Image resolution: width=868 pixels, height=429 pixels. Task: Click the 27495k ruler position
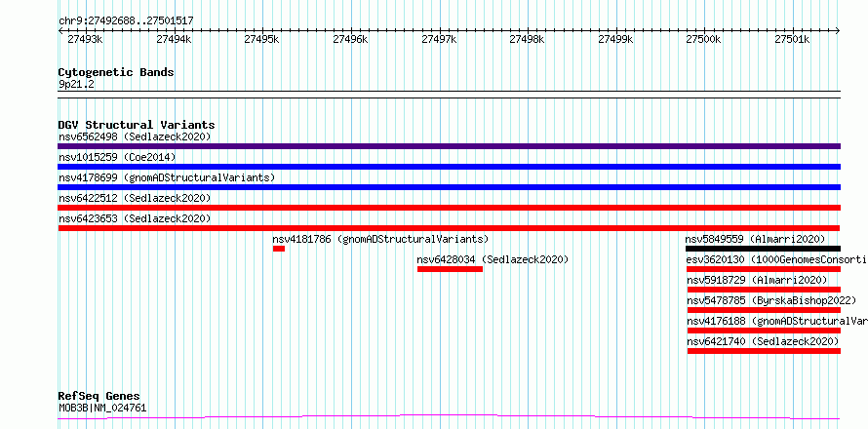[261, 39]
